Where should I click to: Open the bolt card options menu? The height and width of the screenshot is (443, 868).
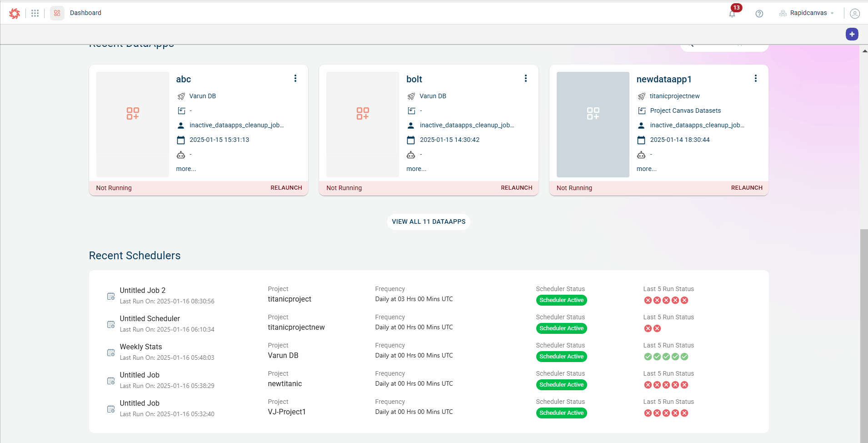pyautogui.click(x=526, y=78)
